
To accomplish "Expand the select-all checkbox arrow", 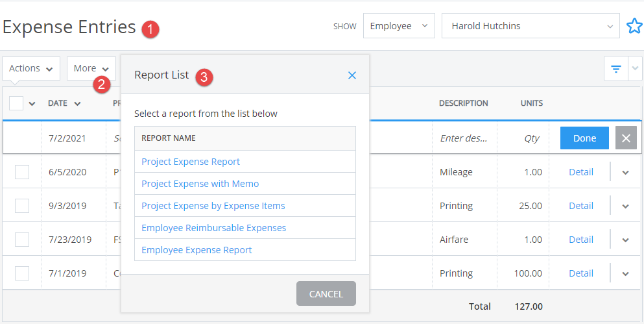I will click(x=32, y=104).
